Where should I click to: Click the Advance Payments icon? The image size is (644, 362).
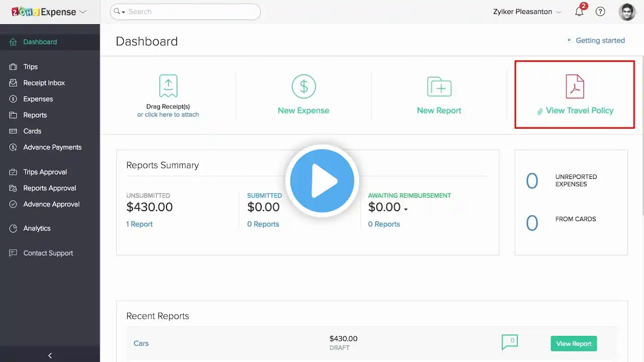tap(13, 147)
